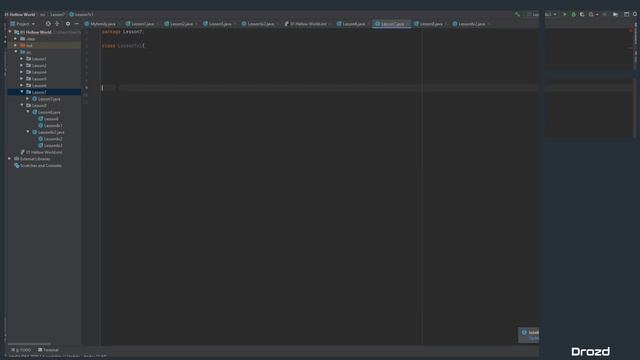The image size is (640, 360).
Task: Click the src breadcrumb in navigation bar
Action: (x=42, y=15)
